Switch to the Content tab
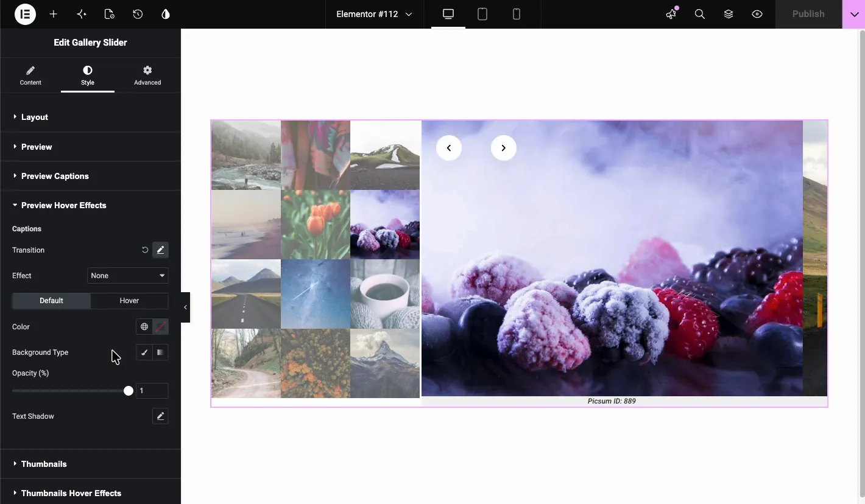The image size is (865, 504). (30, 75)
